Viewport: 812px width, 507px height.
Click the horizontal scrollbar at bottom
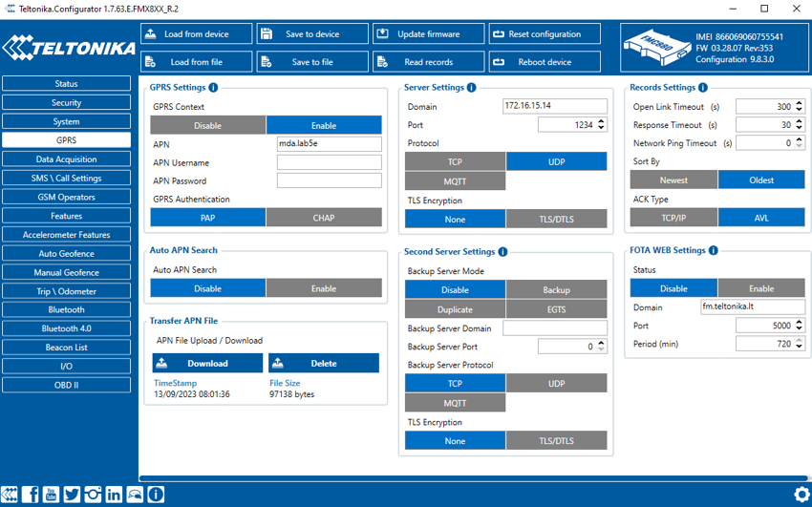pyautogui.click(x=473, y=478)
